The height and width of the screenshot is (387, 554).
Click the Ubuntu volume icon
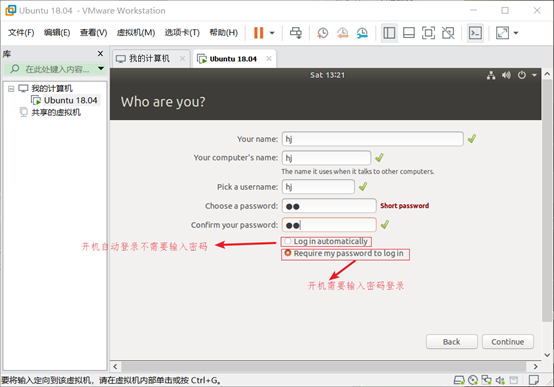click(506, 75)
